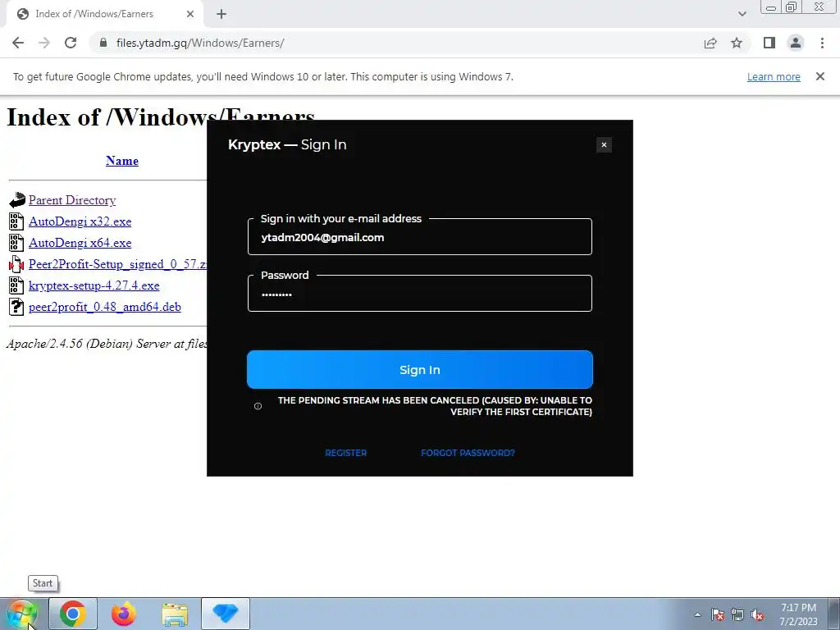This screenshot has height=630, width=840.
Task: Open the FORGOT PASSWORD? link
Action: click(x=468, y=453)
